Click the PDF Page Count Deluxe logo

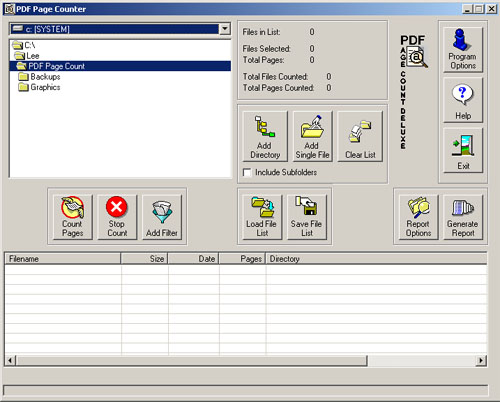pos(413,92)
